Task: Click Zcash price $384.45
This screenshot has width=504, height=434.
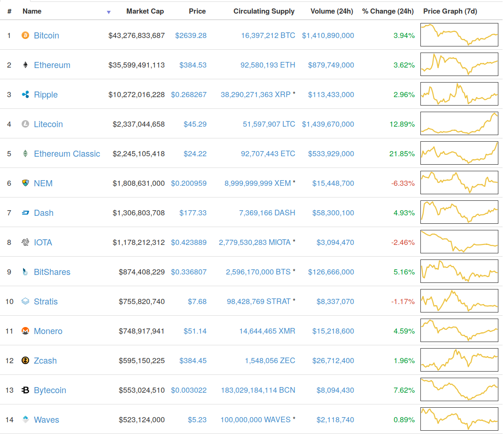Action: click(193, 360)
